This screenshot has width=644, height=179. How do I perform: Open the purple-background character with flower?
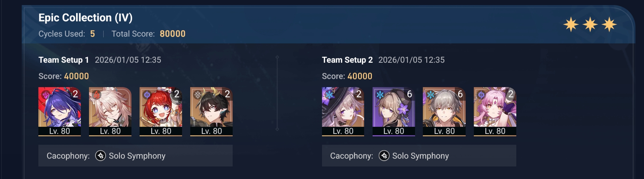pyautogui.click(x=394, y=112)
